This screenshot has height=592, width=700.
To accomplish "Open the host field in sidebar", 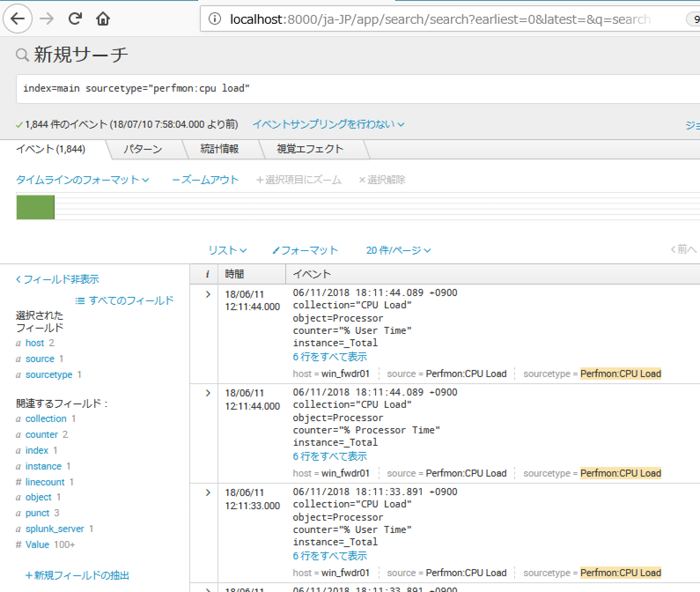I will pyautogui.click(x=35, y=343).
